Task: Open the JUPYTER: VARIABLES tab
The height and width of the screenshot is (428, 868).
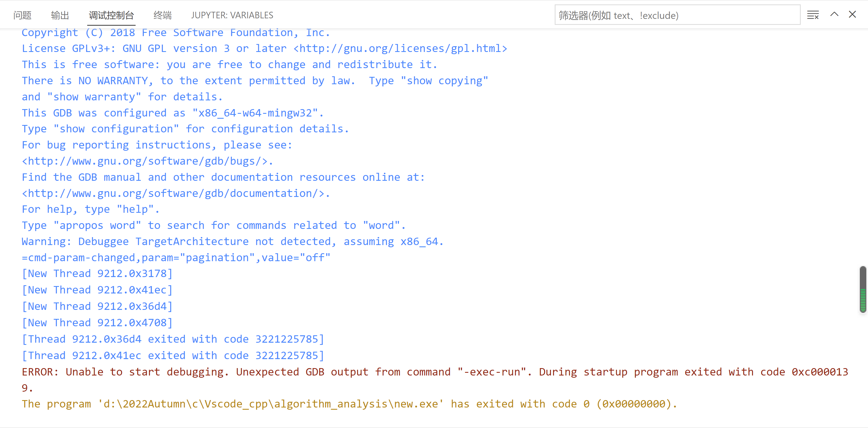Action: tap(232, 15)
